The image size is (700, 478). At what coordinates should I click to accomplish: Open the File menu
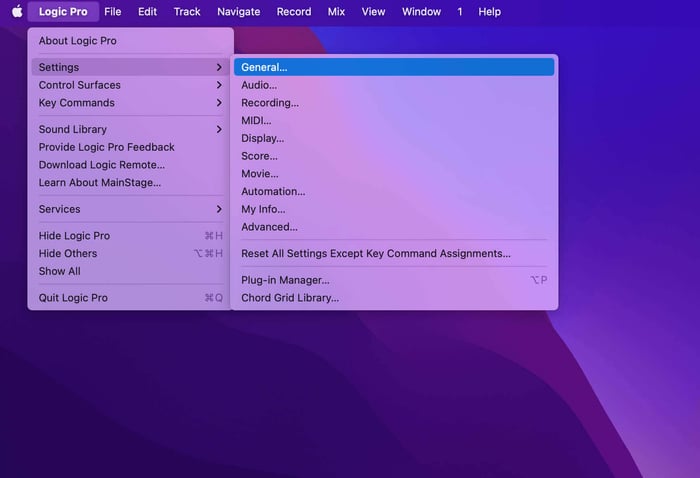click(x=112, y=12)
